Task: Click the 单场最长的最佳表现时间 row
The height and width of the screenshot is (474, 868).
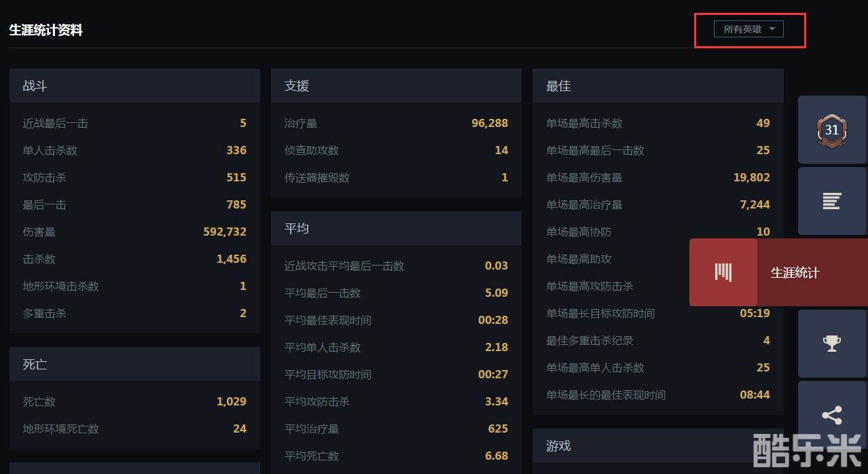Action: (x=657, y=395)
